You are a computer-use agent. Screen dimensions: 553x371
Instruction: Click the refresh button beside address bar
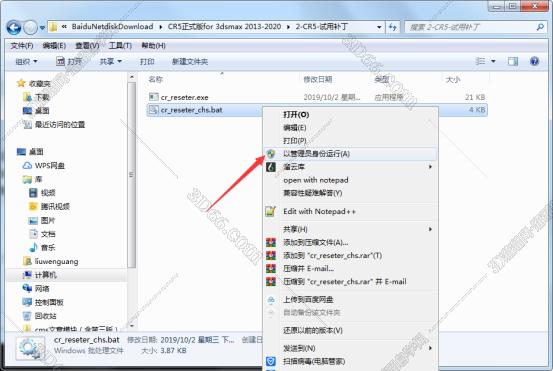pos(393,27)
